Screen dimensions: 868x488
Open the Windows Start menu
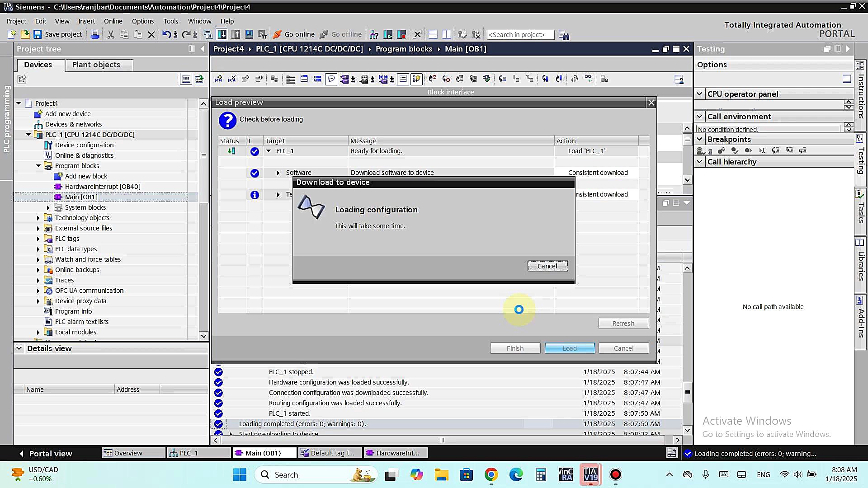(x=240, y=475)
